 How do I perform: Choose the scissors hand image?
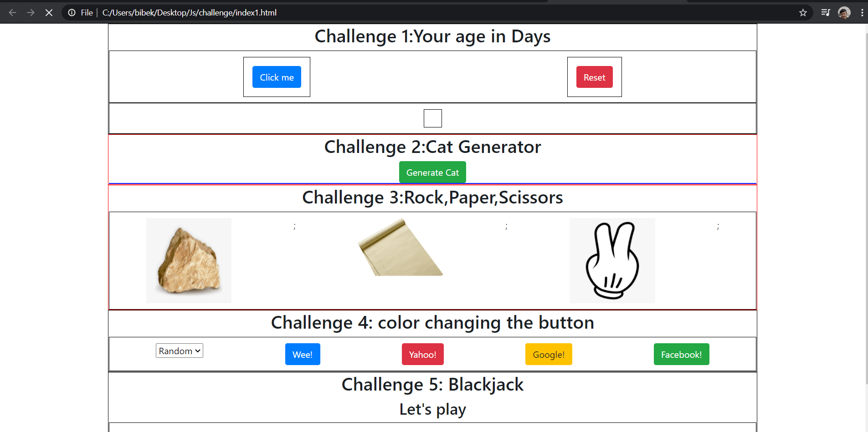tap(612, 260)
